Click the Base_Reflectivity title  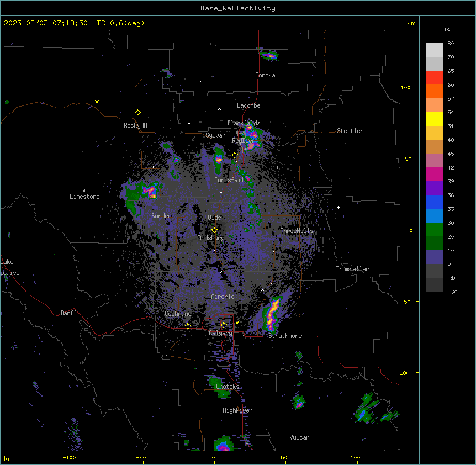click(238, 8)
